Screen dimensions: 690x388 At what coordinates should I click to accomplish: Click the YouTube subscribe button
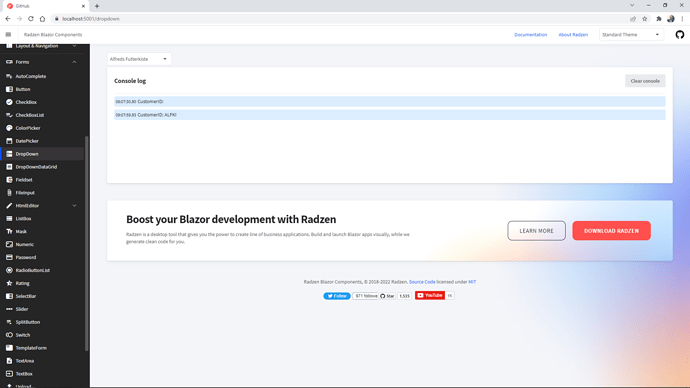[x=430, y=295]
